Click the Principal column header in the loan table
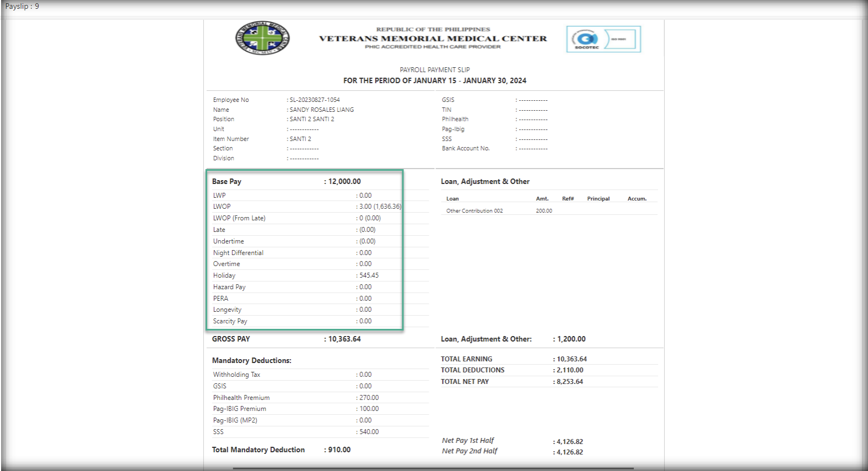 coord(598,199)
